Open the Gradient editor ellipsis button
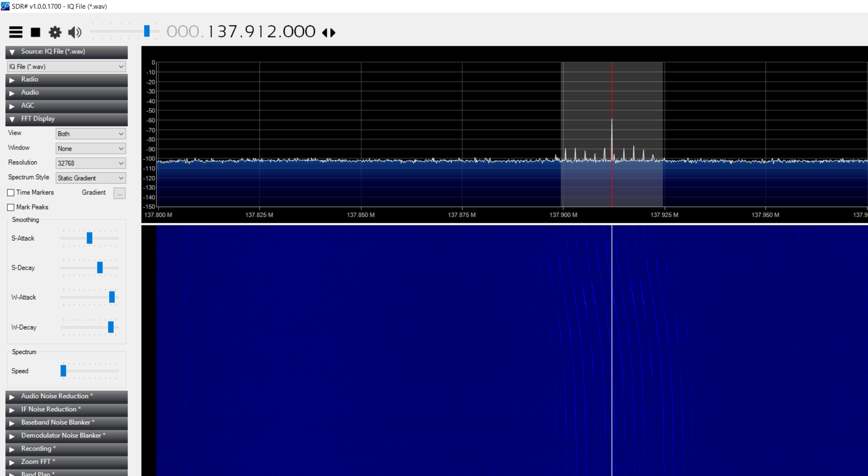 pos(119,193)
